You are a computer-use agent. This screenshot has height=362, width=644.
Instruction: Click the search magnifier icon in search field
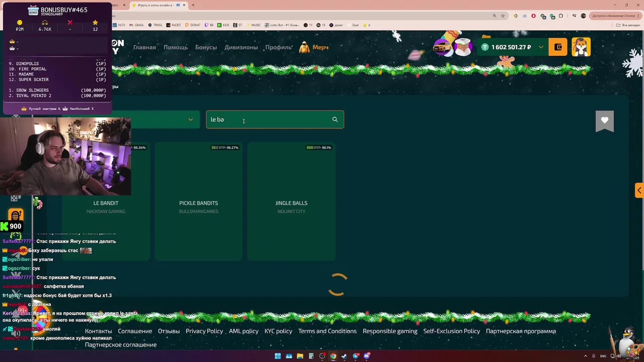click(335, 120)
